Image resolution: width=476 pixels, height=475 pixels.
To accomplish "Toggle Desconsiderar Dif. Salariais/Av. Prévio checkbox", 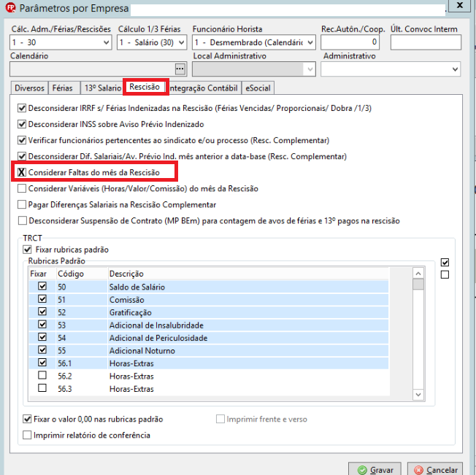I will click(x=22, y=156).
